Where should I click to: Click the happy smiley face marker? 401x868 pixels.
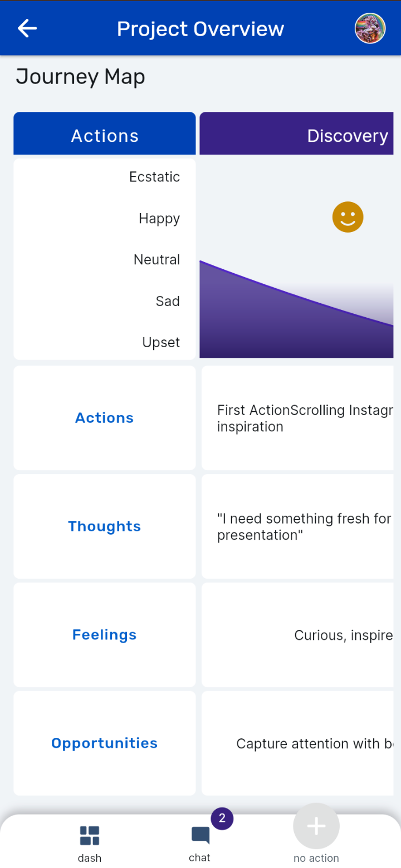coord(348,217)
